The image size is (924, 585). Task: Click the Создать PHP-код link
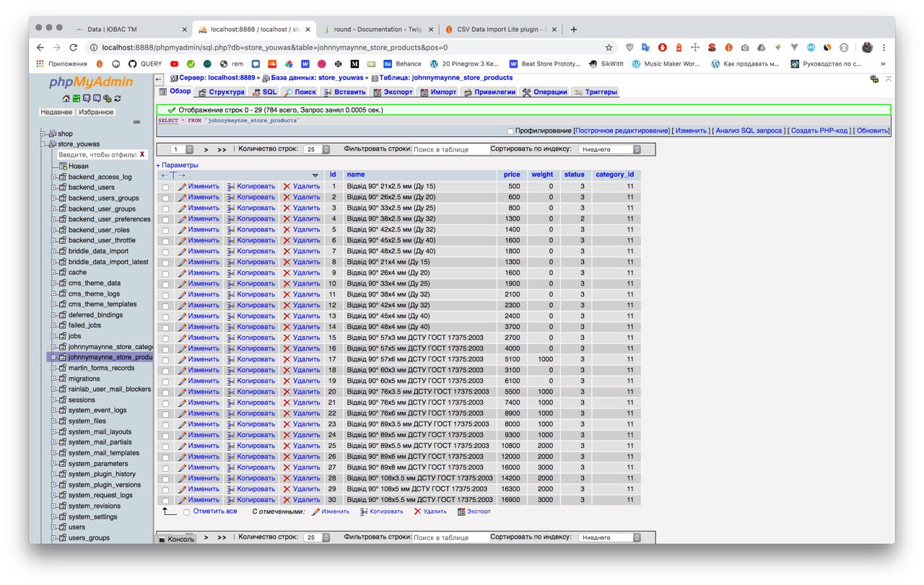click(x=820, y=131)
